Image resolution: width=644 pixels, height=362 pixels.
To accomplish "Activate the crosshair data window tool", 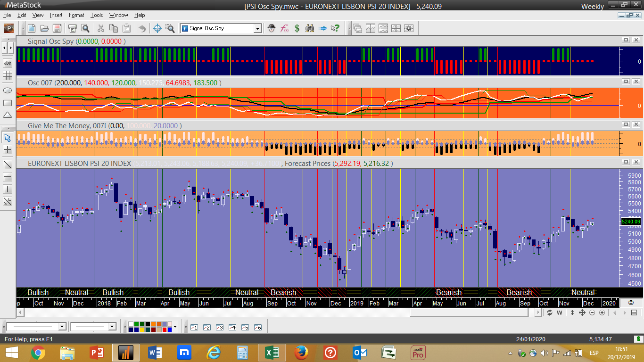I will pyautogui.click(x=158, y=28).
